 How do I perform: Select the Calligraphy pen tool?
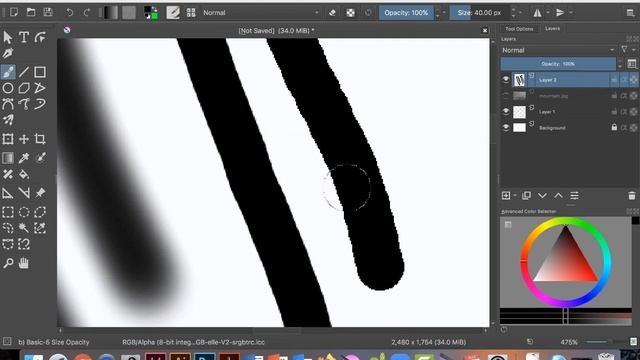tap(8, 53)
